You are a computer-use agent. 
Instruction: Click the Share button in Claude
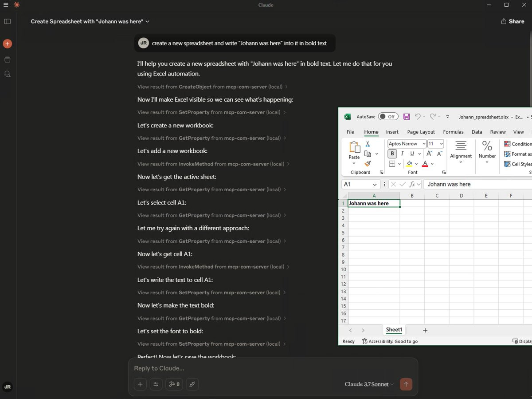click(x=512, y=21)
